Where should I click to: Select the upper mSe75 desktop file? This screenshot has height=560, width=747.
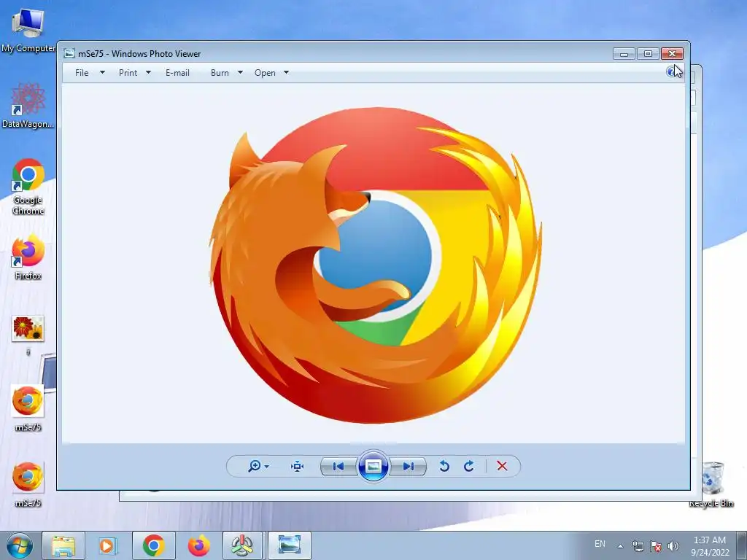tap(28, 408)
